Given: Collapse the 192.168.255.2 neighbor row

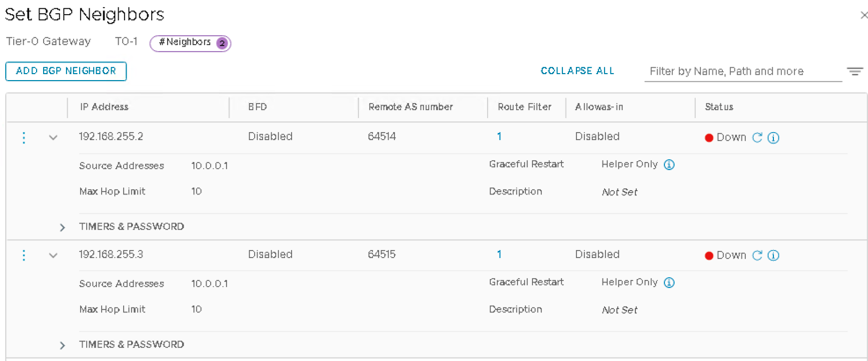Looking at the screenshot, I should 53,137.
